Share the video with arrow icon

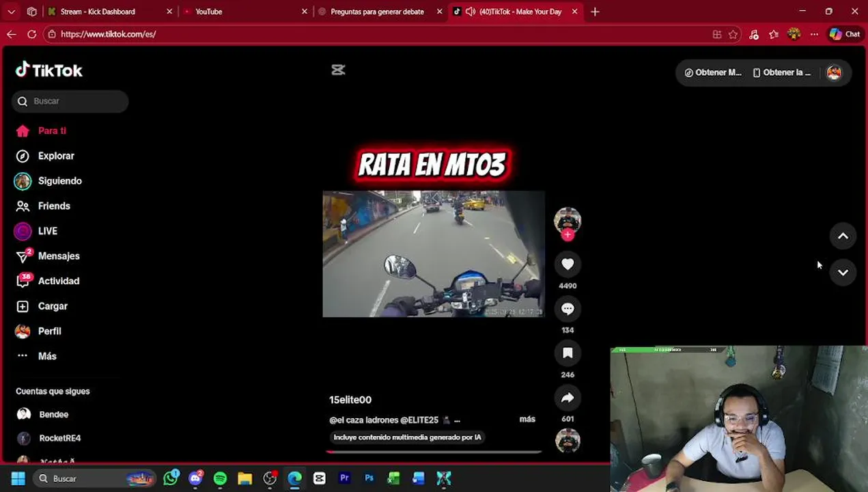(568, 398)
